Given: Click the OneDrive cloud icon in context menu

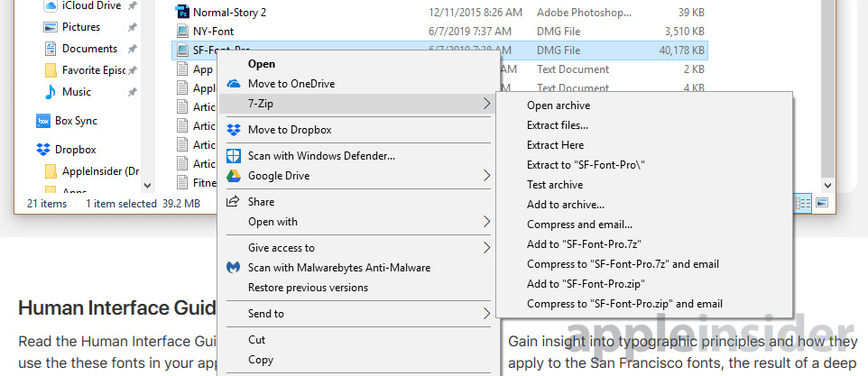Looking at the screenshot, I should coord(233,84).
